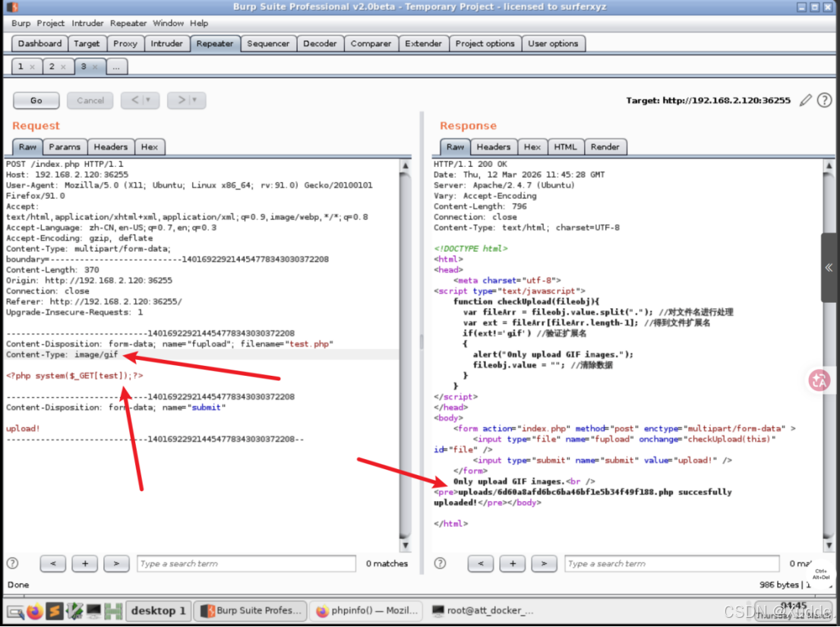Switch to the Dashboard tab
Screen dimensions: 840x627
click(39, 43)
